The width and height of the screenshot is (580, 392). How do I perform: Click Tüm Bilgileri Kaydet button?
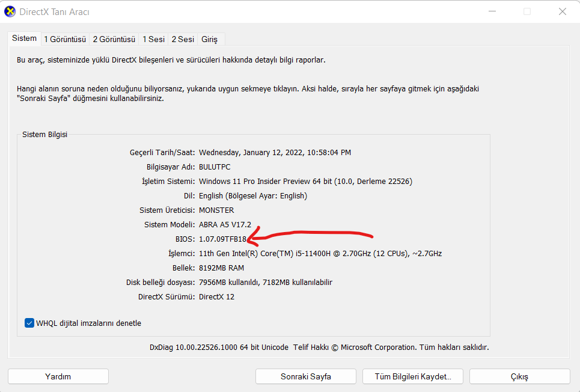[x=413, y=376]
